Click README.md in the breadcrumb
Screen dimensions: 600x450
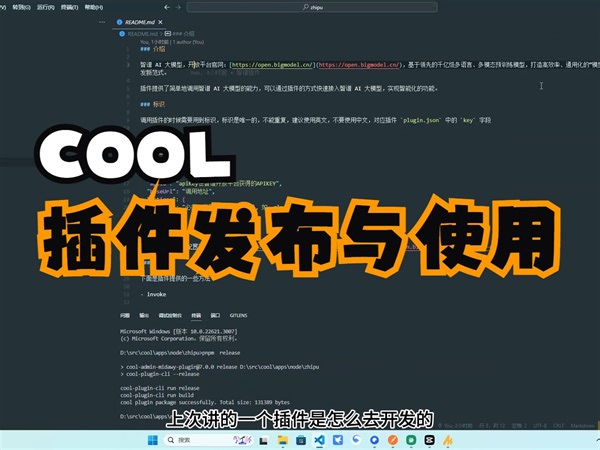142,34
